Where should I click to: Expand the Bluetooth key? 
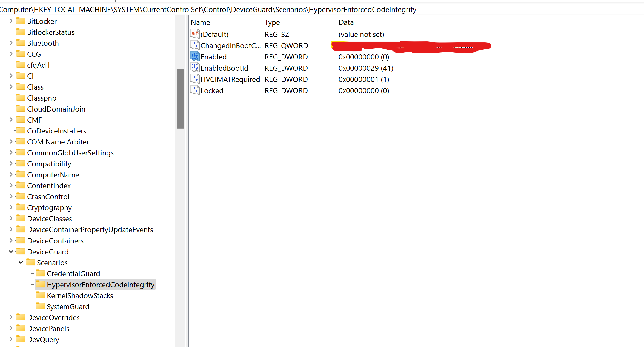[x=11, y=43]
